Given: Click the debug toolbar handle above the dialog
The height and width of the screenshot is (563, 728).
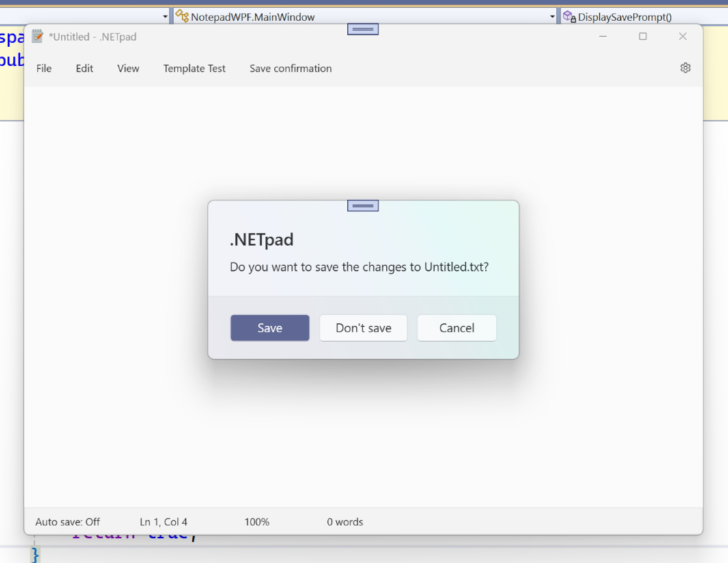Looking at the screenshot, I should pyautogui.click(x=363, y=205).
